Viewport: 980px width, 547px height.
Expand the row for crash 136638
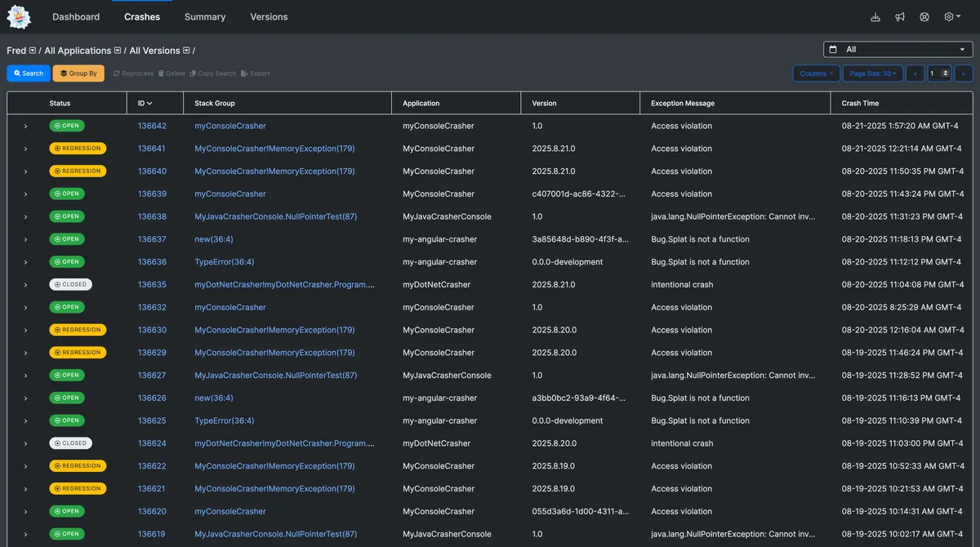25,217
